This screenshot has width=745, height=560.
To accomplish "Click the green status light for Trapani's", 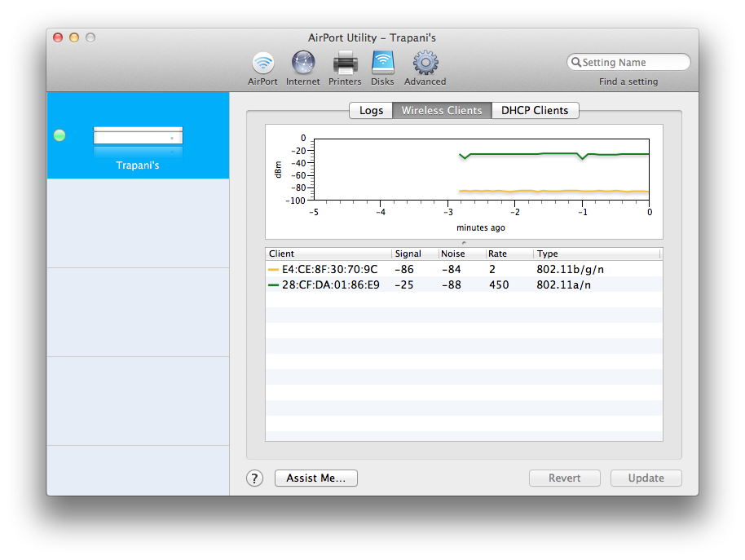I will [60, 135].
